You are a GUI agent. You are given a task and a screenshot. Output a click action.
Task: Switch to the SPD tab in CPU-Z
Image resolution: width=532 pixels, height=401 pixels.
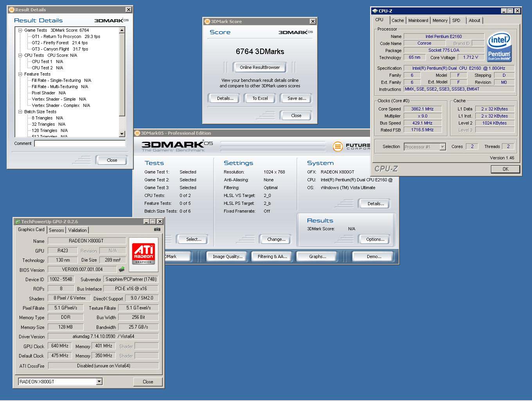pos(456,20)
